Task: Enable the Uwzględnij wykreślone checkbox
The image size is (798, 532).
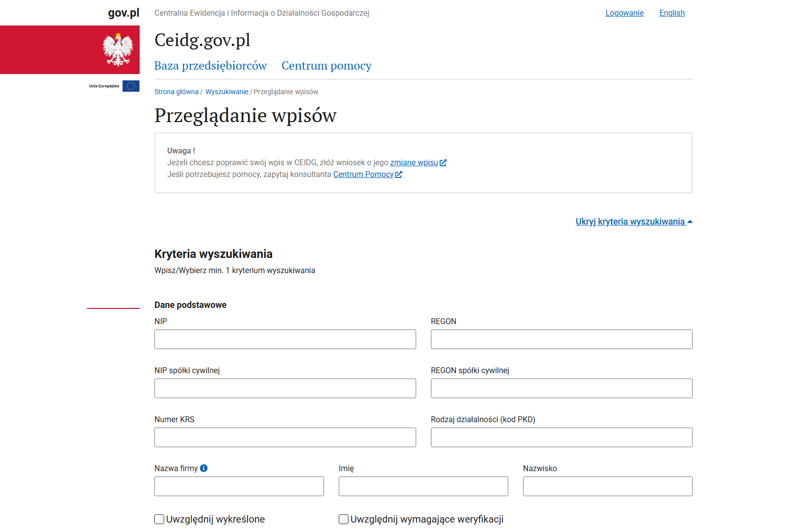Action: point(159,519)
